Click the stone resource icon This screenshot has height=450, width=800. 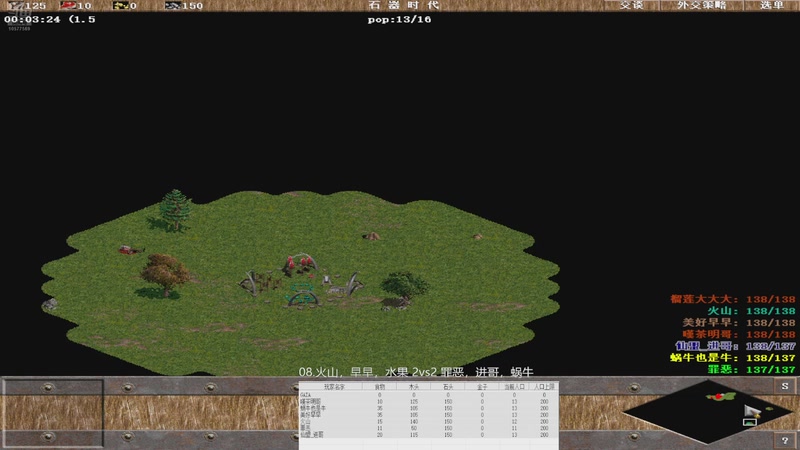click(x=172, y=6)
